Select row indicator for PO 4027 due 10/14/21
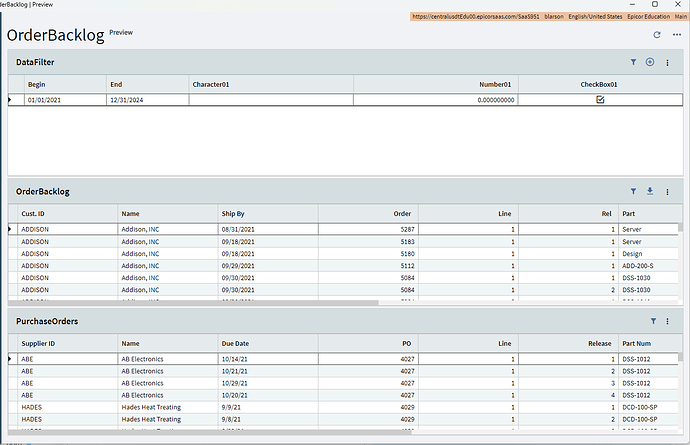This screenshot has width=690, height=445. tap(10, 359)
